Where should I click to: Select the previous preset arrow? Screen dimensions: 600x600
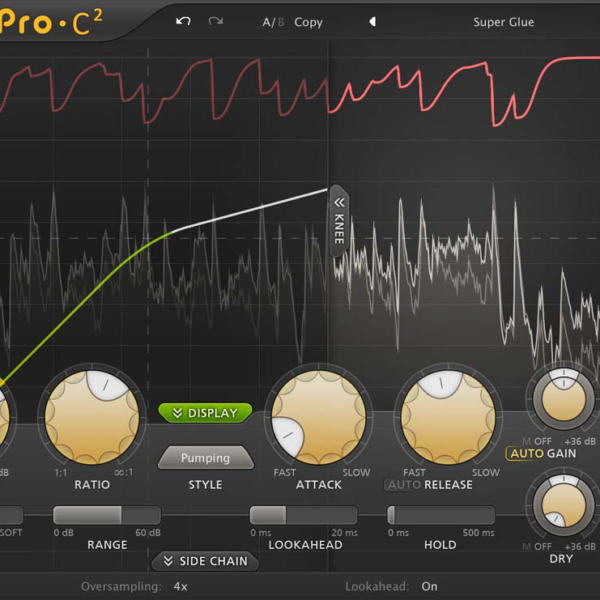[372, 22]
